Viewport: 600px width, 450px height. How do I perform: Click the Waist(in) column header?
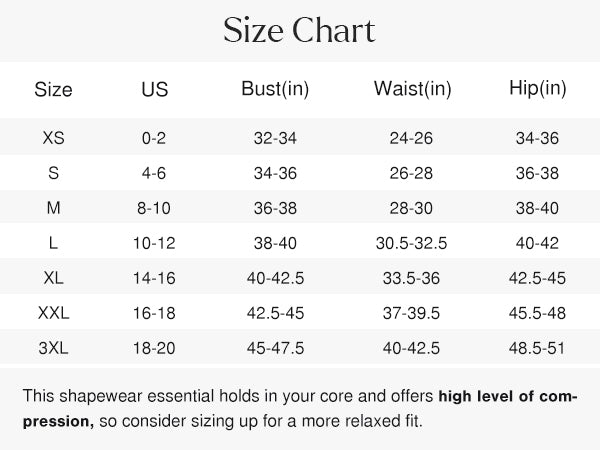tap(412, 88)
